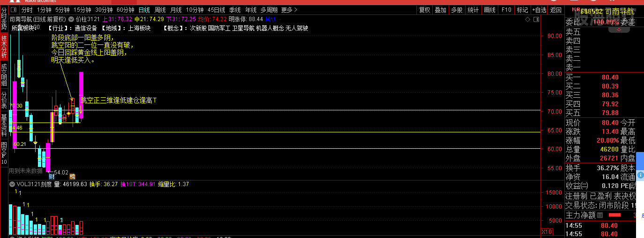
Task: Switch to 季线 quarterly chart
Action: pos(235,10)
